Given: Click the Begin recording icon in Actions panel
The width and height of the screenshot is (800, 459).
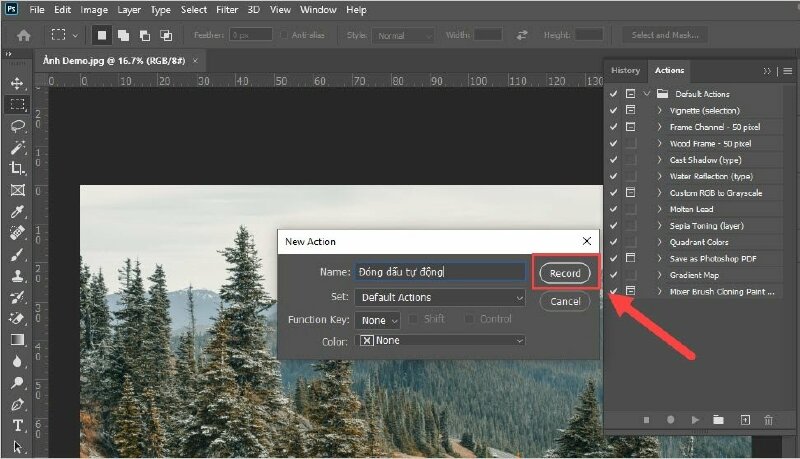Looking at the screenshot, I should 670,421.
